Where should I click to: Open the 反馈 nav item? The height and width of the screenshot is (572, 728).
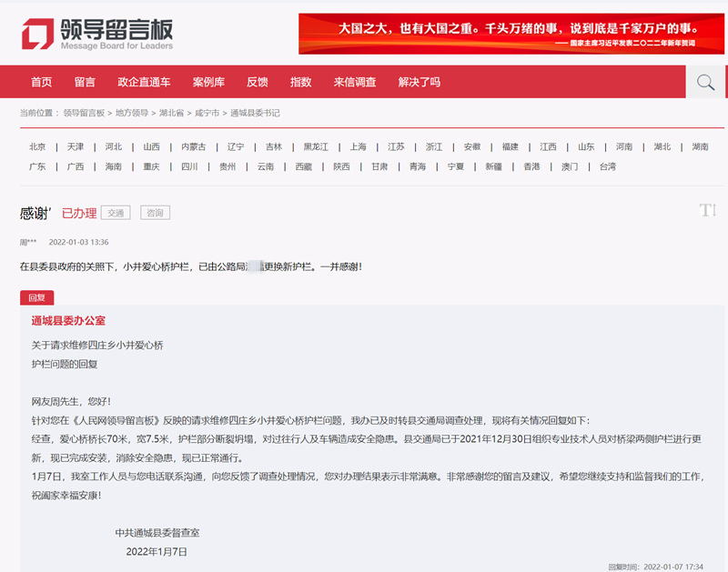point(258,82)
